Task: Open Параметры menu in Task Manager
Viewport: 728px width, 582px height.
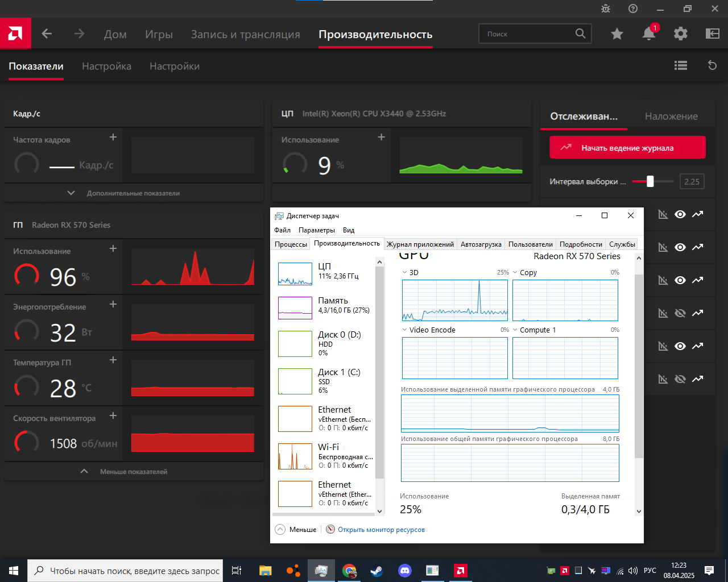Action: [x=317, y=230]
